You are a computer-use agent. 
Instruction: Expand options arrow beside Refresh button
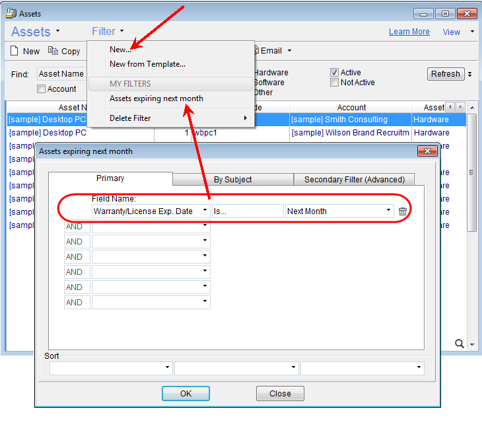click(470, 74)
